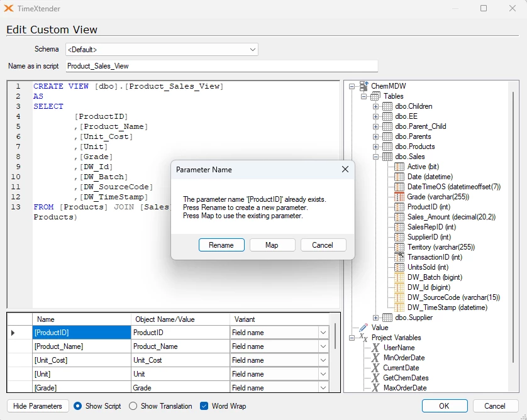This screenshot has width=527, height=420.
Task: Expand the dbo.Products table node
Action: click(376, 147)
